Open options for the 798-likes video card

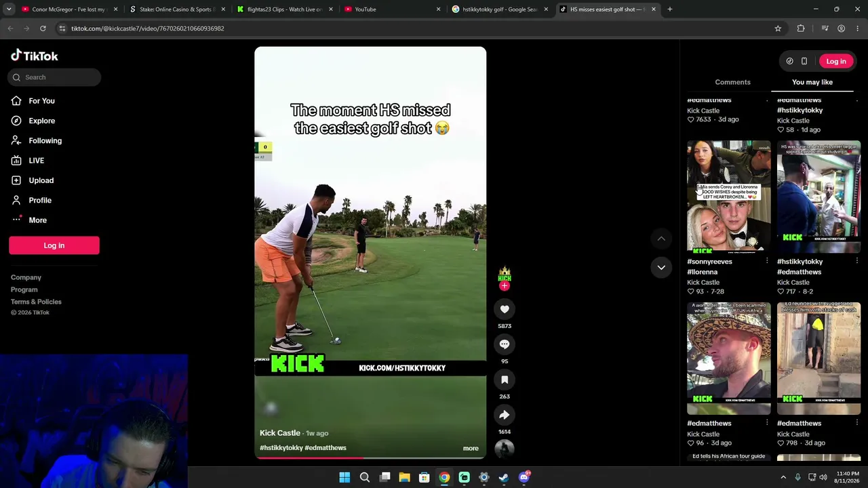click(857, 423)
